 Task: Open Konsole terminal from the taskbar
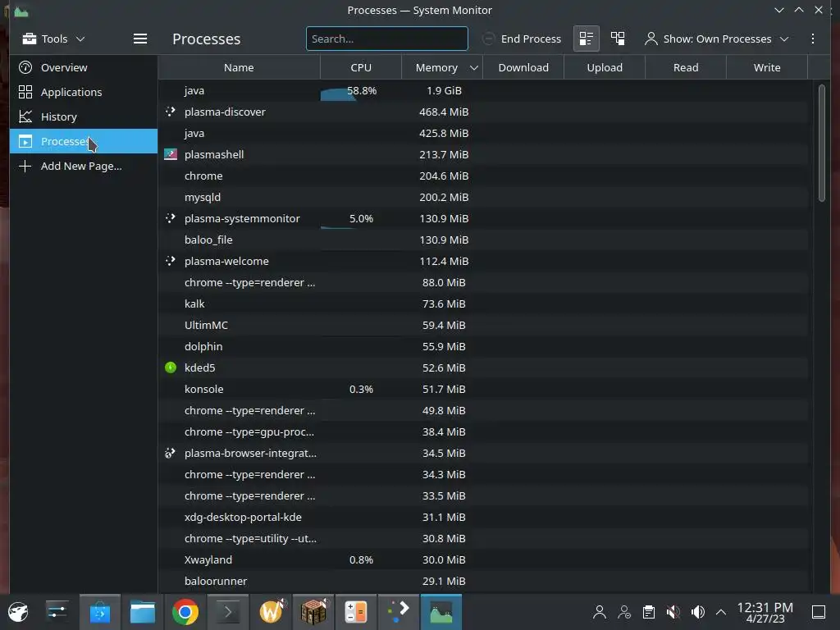[228, 612]
